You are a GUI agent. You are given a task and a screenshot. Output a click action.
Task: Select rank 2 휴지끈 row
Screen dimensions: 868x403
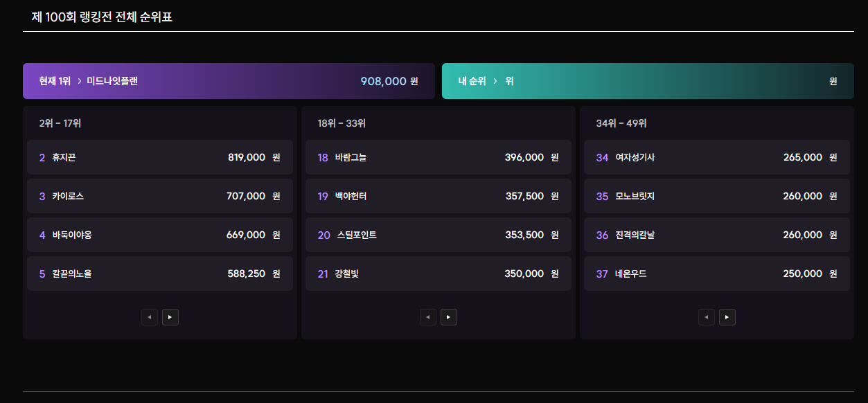click(159, 157)
